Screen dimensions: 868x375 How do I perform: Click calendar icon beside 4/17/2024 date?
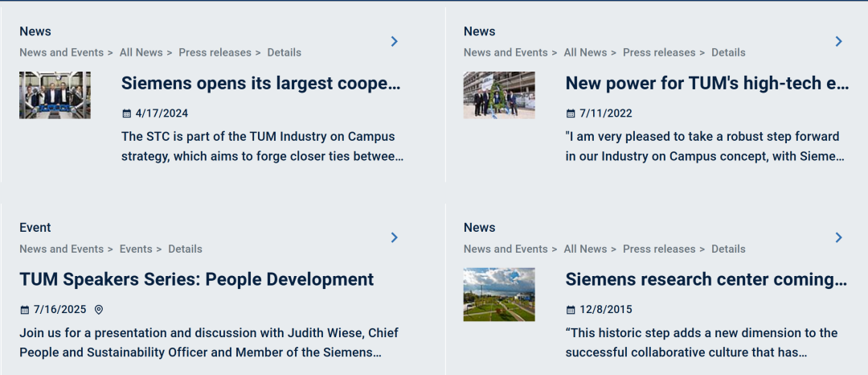pos(126,113)
